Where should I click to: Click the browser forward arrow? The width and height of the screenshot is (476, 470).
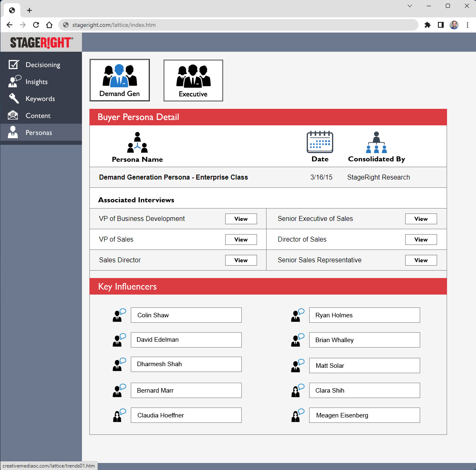click(x=23, y=25)
